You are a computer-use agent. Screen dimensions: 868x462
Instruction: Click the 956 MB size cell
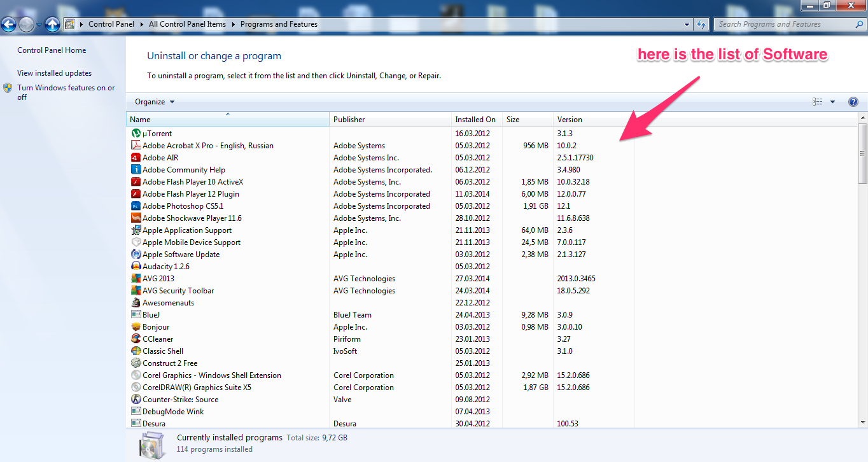click(x=535, y=146)
